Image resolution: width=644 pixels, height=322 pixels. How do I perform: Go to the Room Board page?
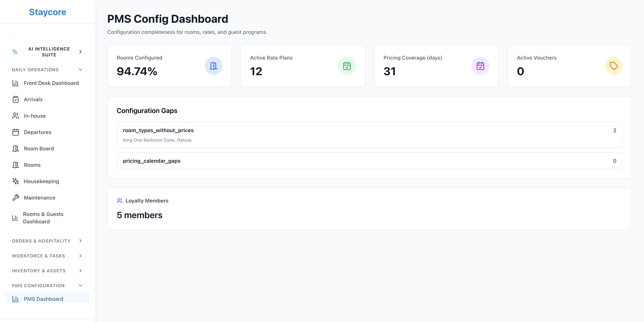click(x=39, y=149)
